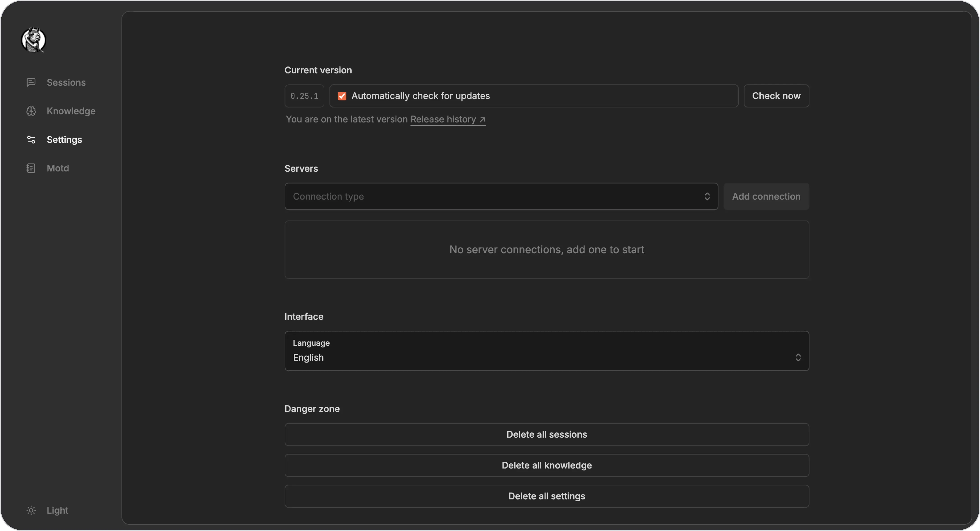The height and width of the screenshot is (531, 980).
Task: Open the Release history link
Action: pos(443,119)
